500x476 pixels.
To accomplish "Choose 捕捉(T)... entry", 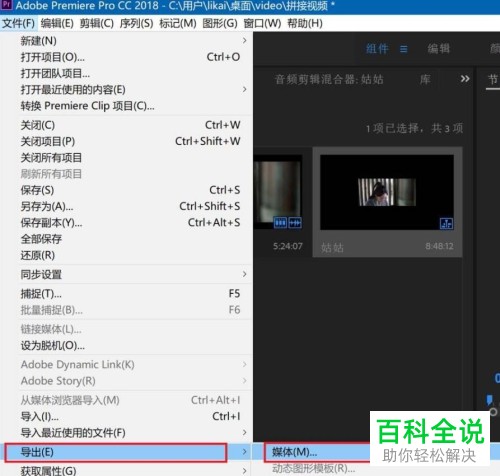I will click(126, 294).
